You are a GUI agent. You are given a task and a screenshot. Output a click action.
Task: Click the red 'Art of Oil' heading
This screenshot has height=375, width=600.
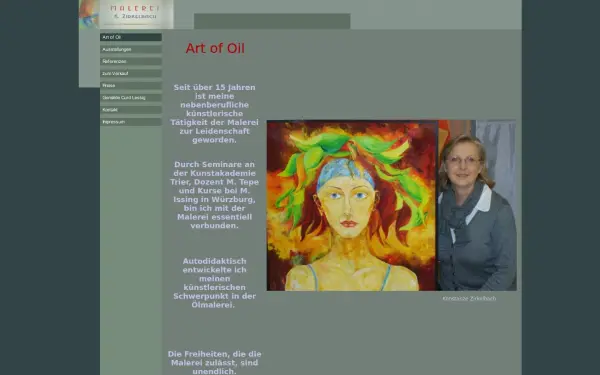(215, 48)
